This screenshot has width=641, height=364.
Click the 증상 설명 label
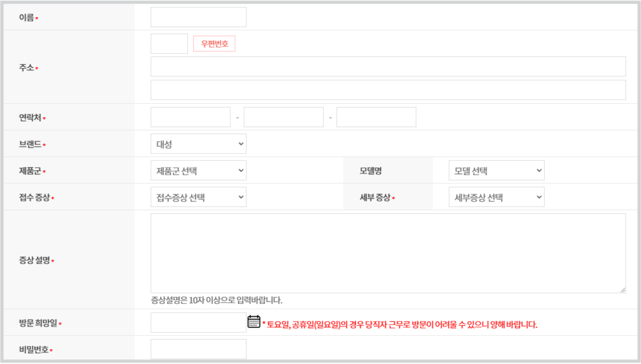click(34, 260)
